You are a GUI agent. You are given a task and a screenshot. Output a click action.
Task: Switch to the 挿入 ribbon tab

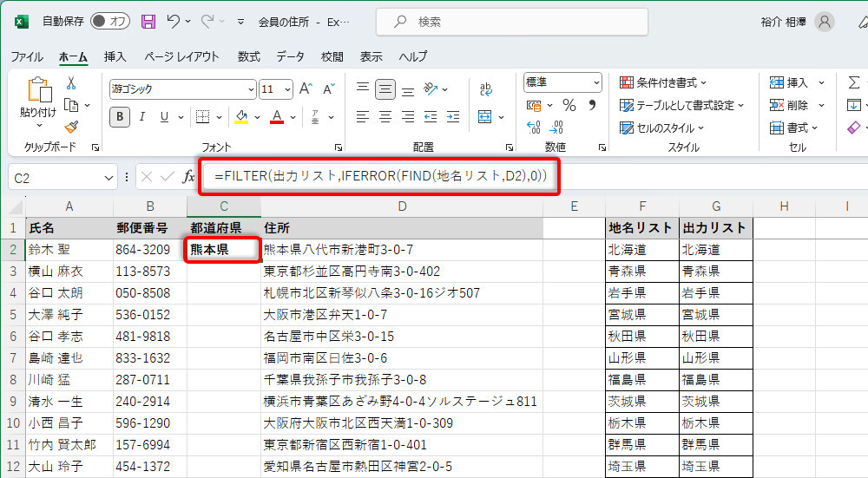[x=115, y=56]
